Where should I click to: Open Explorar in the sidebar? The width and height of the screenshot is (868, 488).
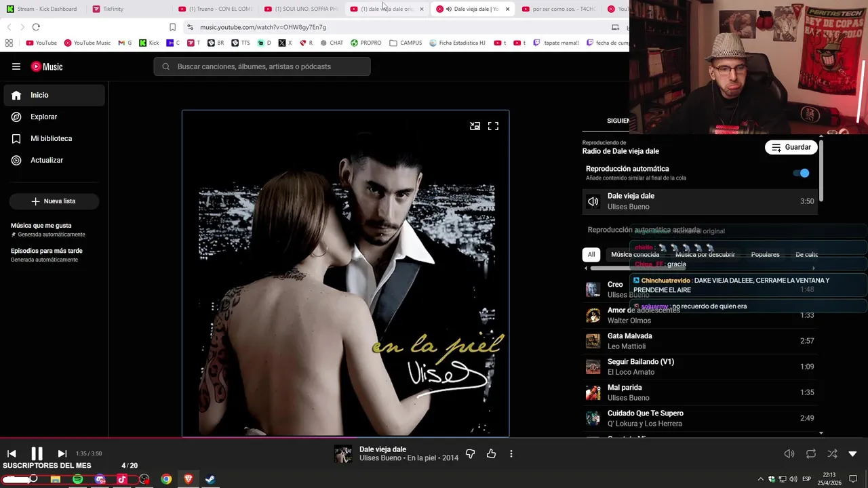pos(54,117)
